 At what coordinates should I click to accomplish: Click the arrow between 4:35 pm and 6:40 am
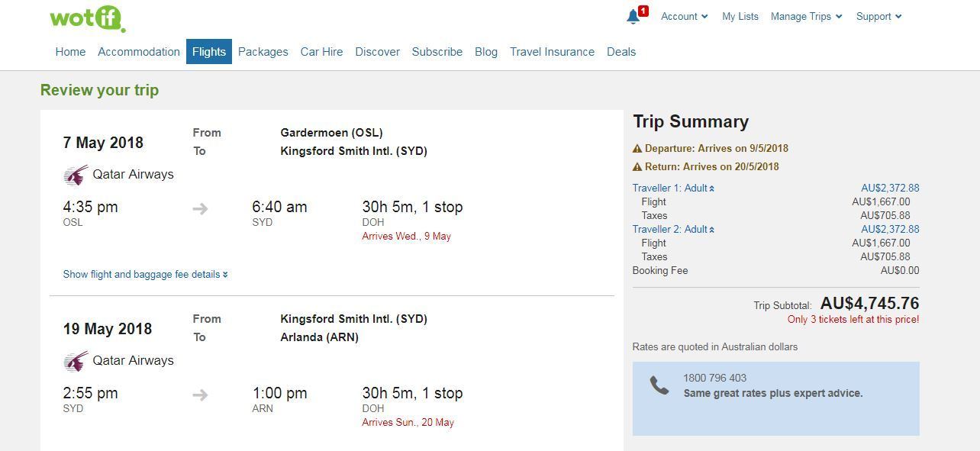tap(200, 208)
